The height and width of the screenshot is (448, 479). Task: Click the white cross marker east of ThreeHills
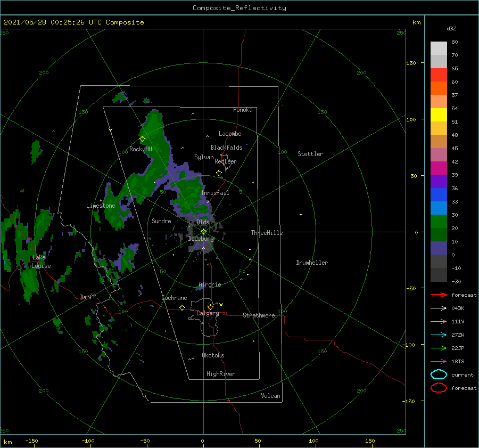301,214
